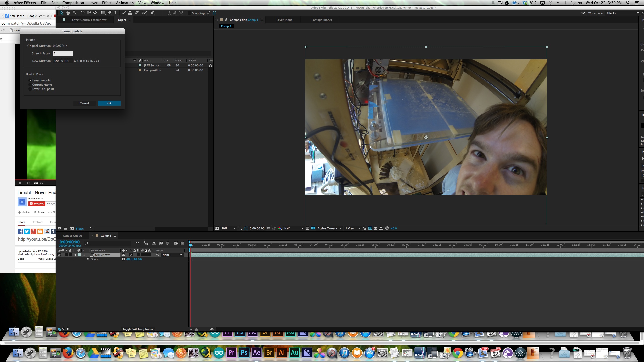The image size is (644, 362).
Task: Select Current Frame radio button
Action: click(x=30, y=85)
